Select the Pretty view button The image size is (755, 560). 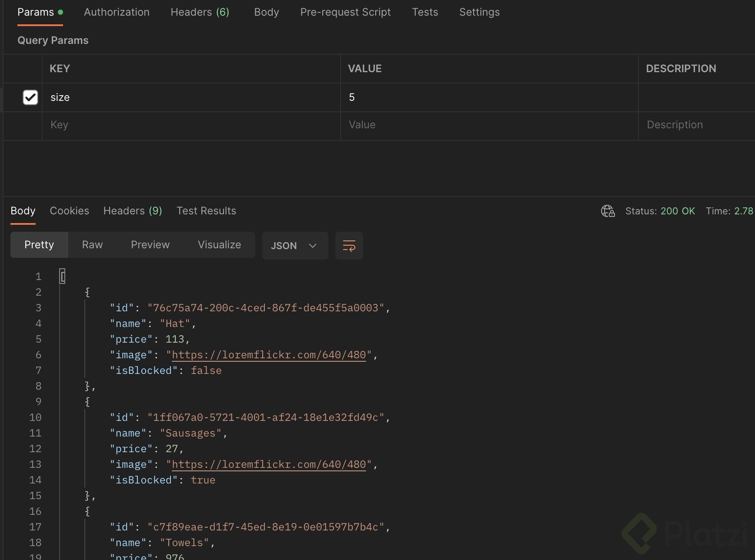(39, 245)
